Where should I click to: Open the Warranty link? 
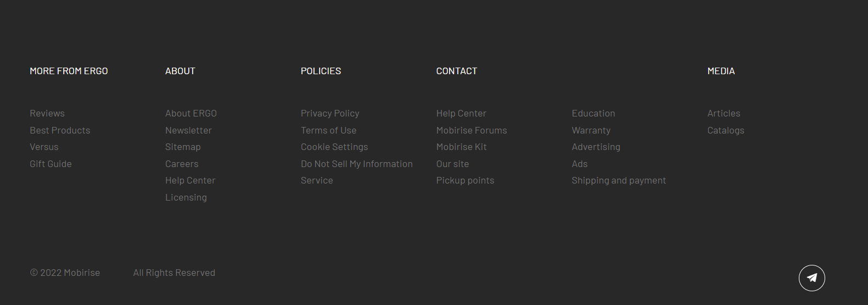[x=591, y=130]
